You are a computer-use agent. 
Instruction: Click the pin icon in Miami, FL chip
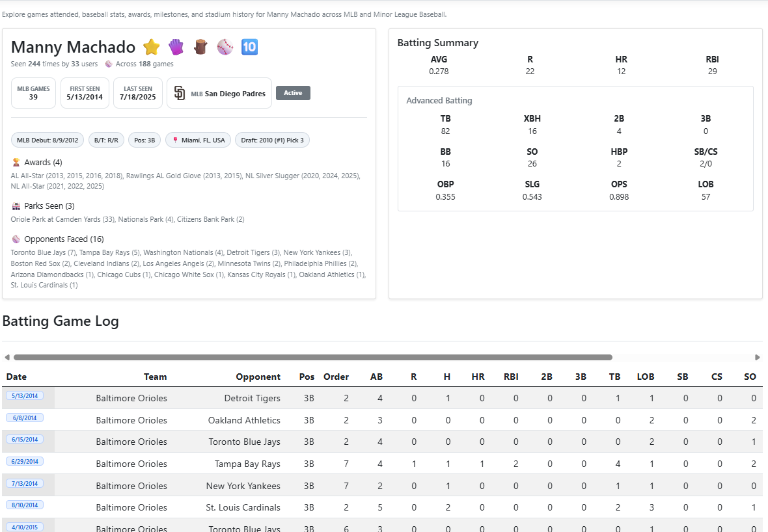pyautogui.click(x=175, y=140)
